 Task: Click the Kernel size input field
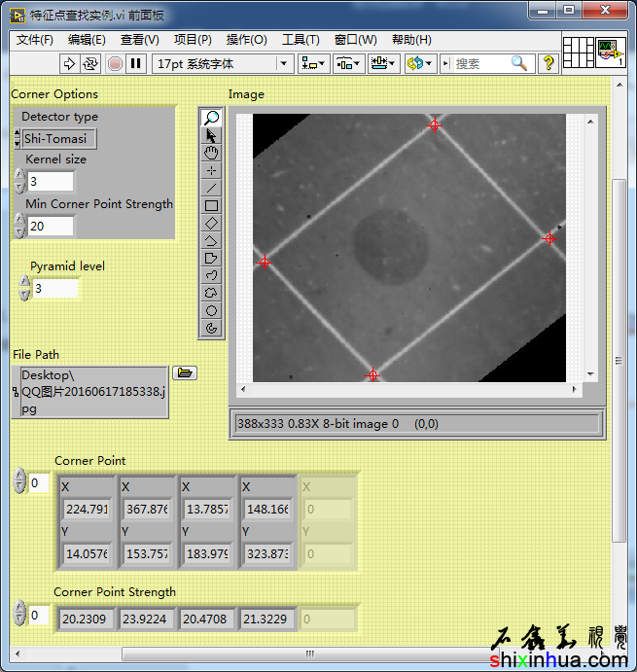pos(51,182)
